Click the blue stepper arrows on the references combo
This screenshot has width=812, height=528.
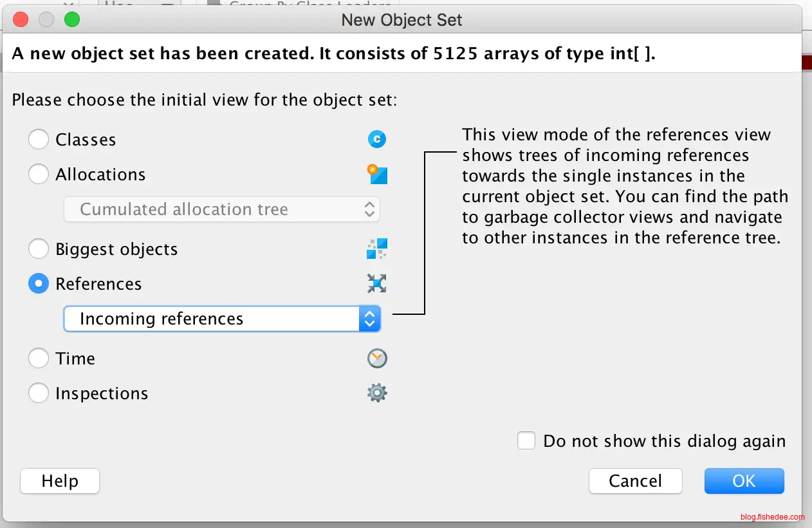coord(369,319)
